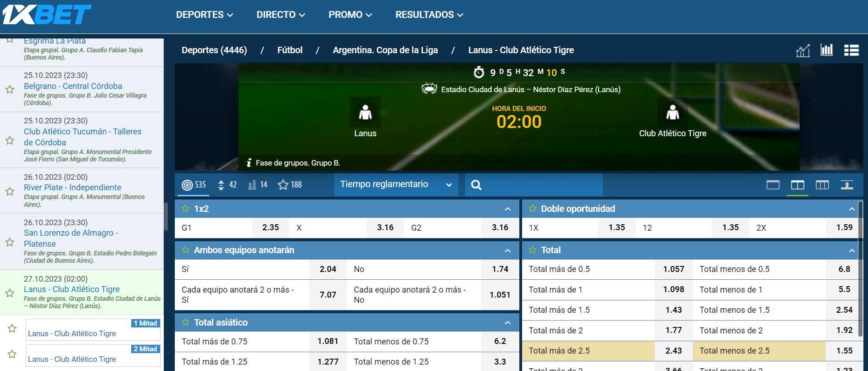The height and width of the screenshot is (371, 868).
Task: Click the collapse-all markets icon
Action: (x=847, y=185)
